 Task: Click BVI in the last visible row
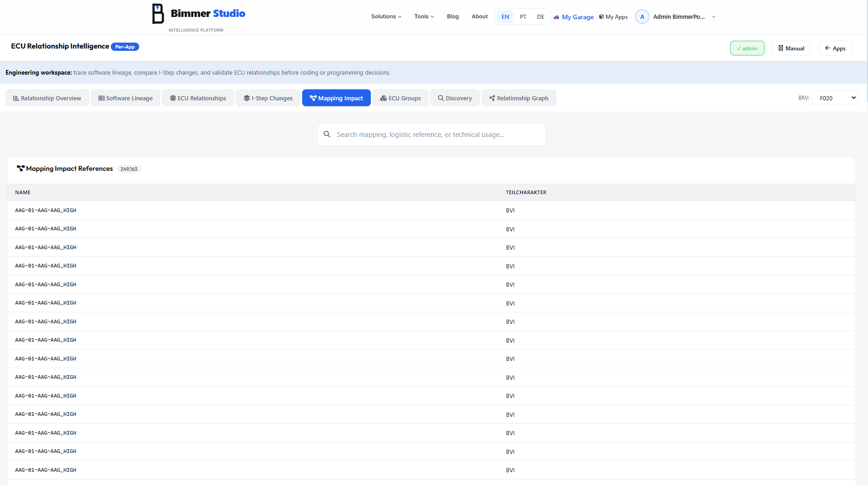pyautogui.click(x=510, y=470)
